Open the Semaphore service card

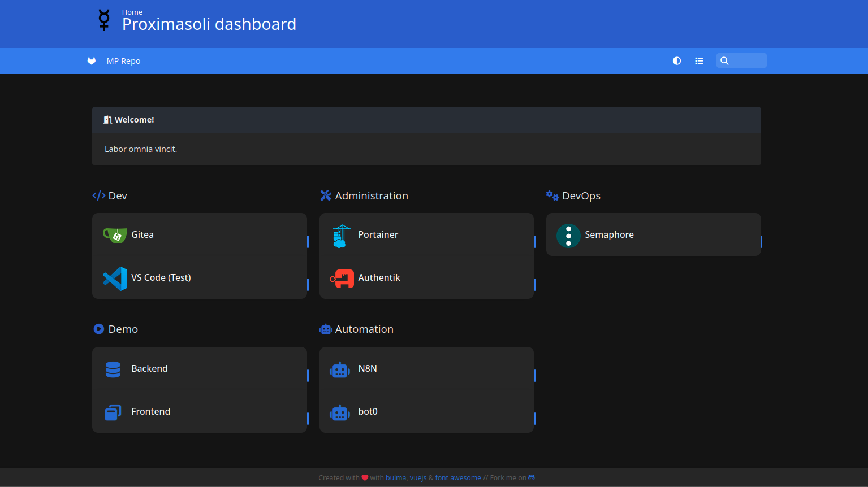point(653,235)
